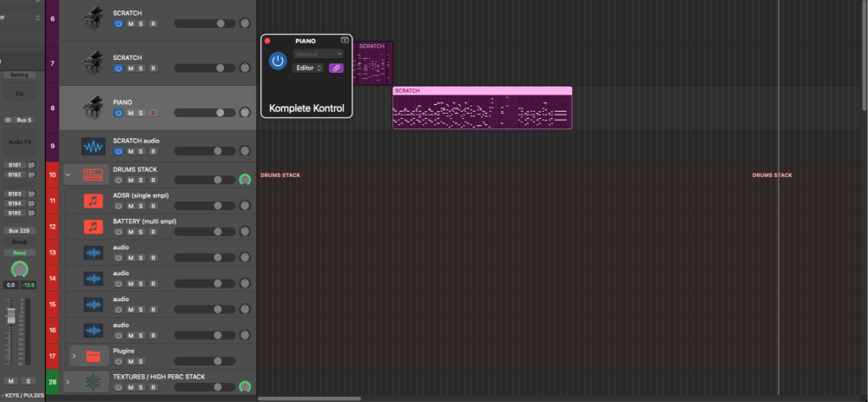Click the pan knob on SCRATCH audio track
The height and width of the screenshot is (402, 868).
(245, 151)
